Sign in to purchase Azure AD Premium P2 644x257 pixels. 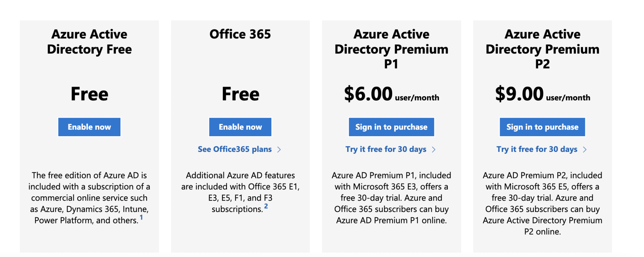(542, 127)
